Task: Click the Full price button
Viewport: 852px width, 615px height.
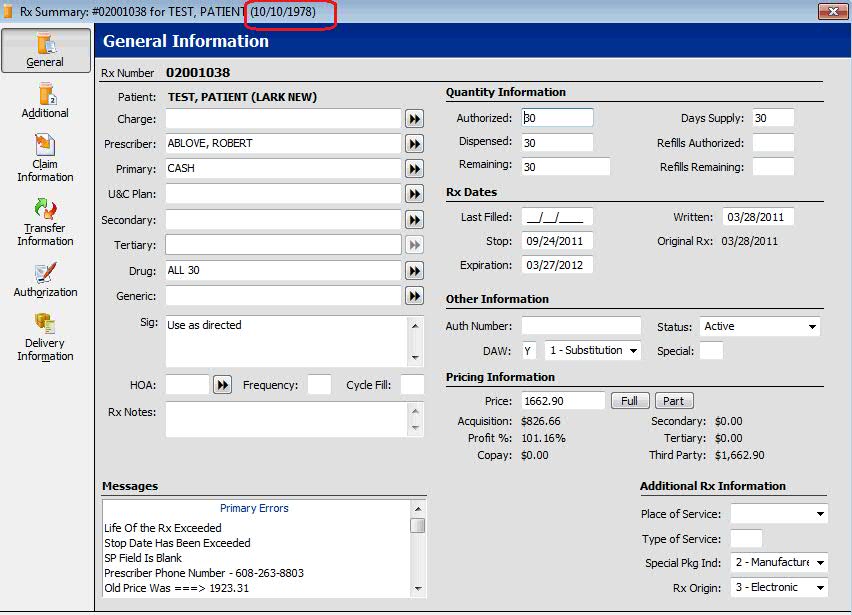Action: coord(629,401)
